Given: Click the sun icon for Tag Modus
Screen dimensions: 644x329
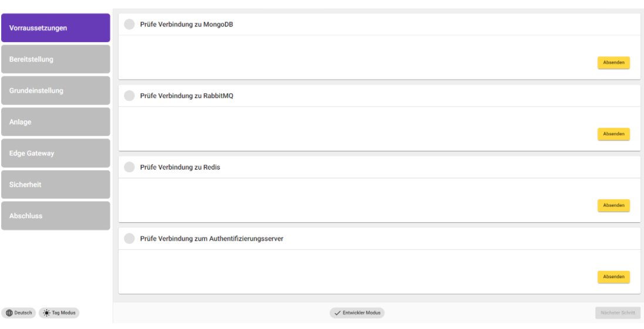Looking at the screenshot, I should [46, 313].
